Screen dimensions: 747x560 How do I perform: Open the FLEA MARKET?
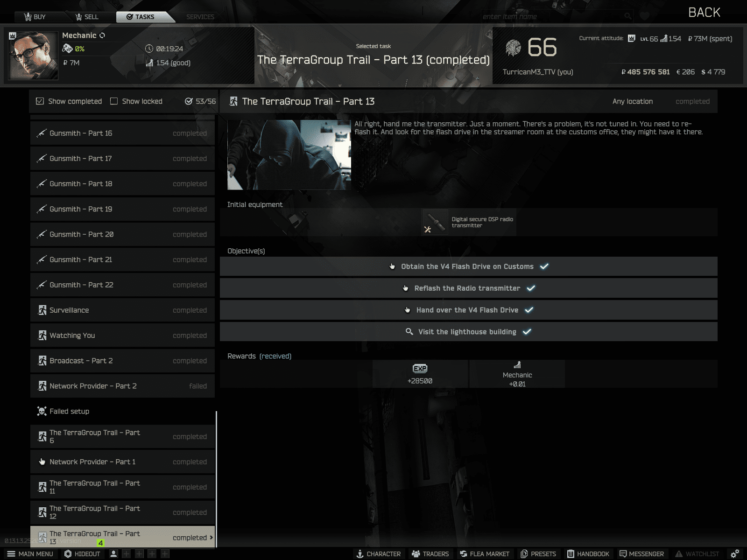485,554
